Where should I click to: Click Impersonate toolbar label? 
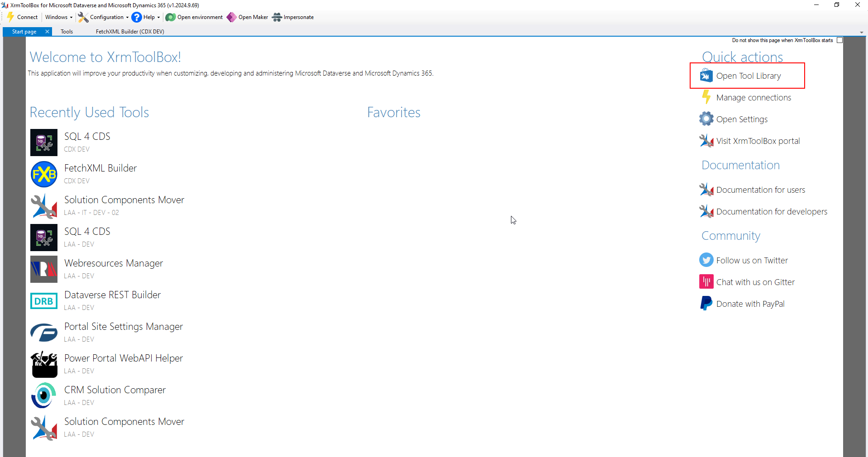point(299,17)
